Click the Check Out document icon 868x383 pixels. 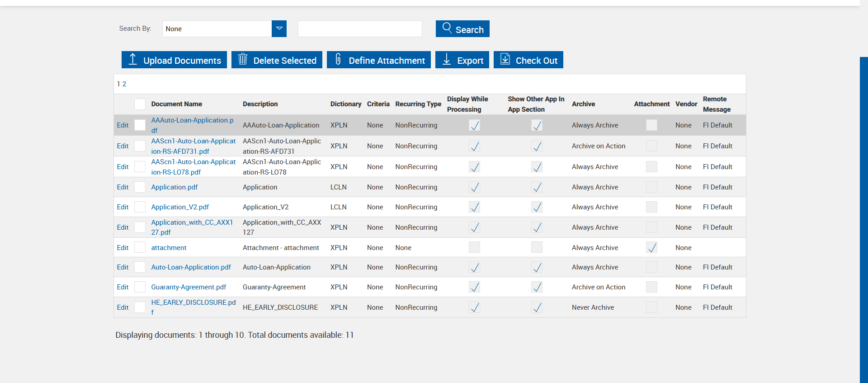click(505, 59)
